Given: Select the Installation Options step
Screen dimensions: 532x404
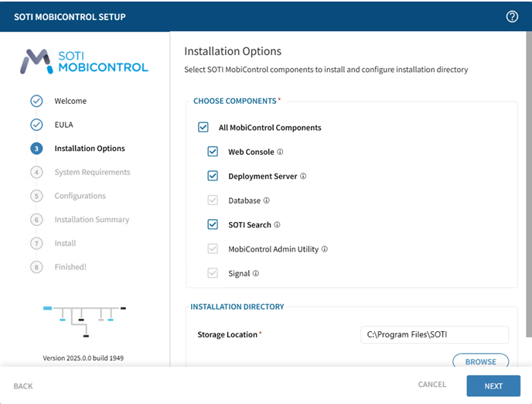Looking at the screenshot, I should pos(89,149).
